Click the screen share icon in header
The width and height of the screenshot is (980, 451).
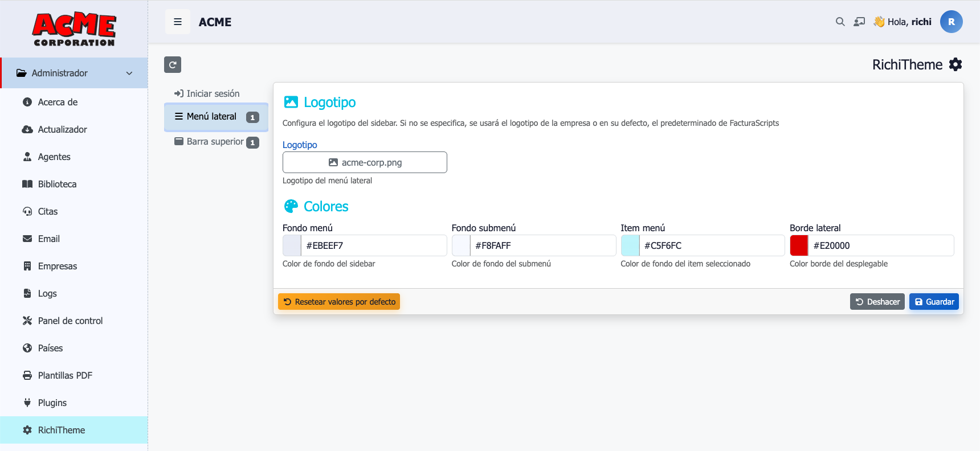click(x=859, y=22)
